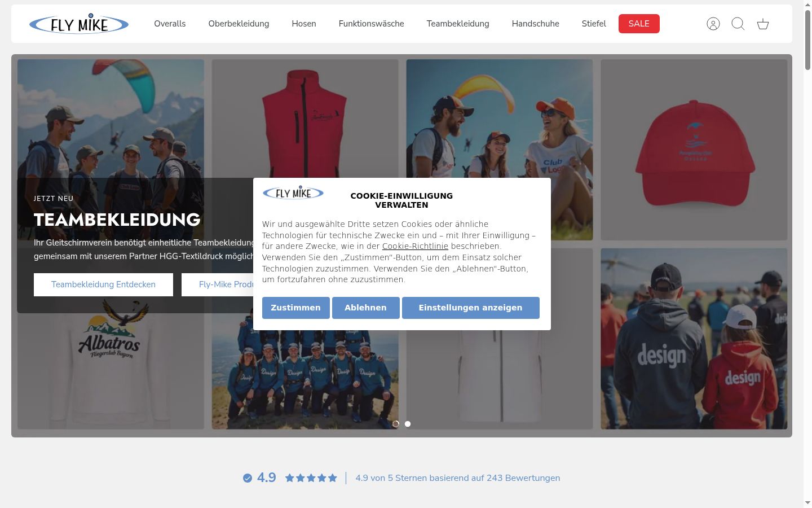Image resolution: width=812 pixels, height=508 pixels.
Task: Click the Fly Mike logo in cookie dialog
Action: 293,193
